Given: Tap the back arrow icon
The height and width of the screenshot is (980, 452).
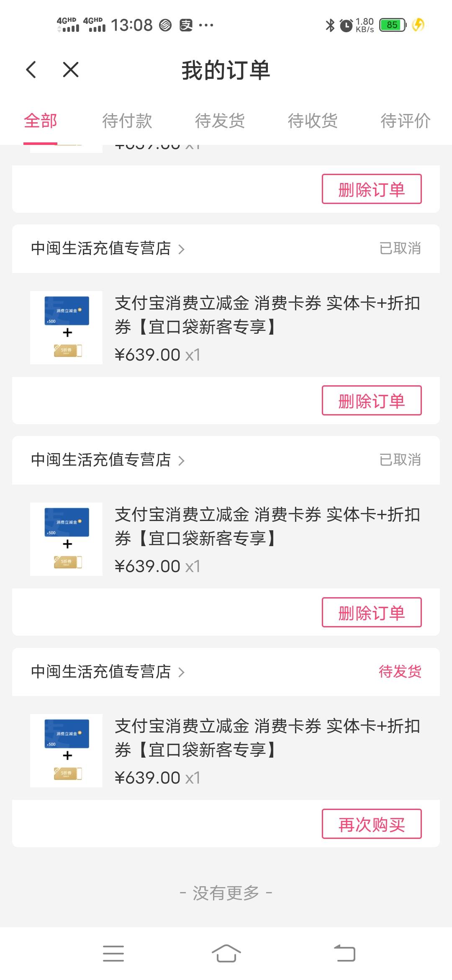Looking at the screenshot, I should point(31,70).
